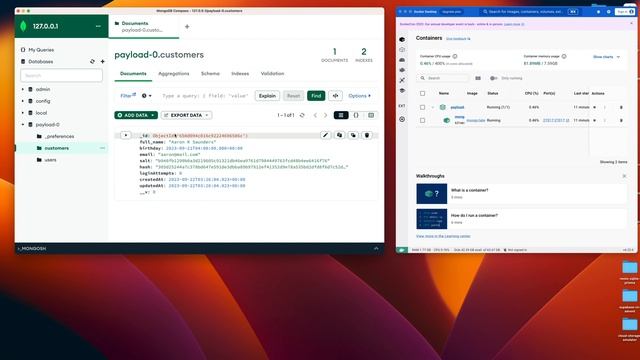Switch to the Validation tab
The height and width of the screenshot is (360, 640).
pos(272,73)
